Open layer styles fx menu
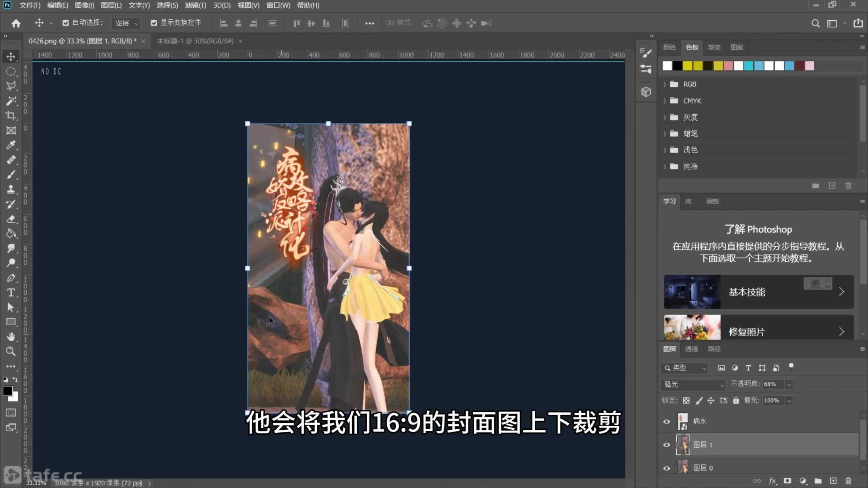The image size is (868, 488). click(x=772, y=481)
